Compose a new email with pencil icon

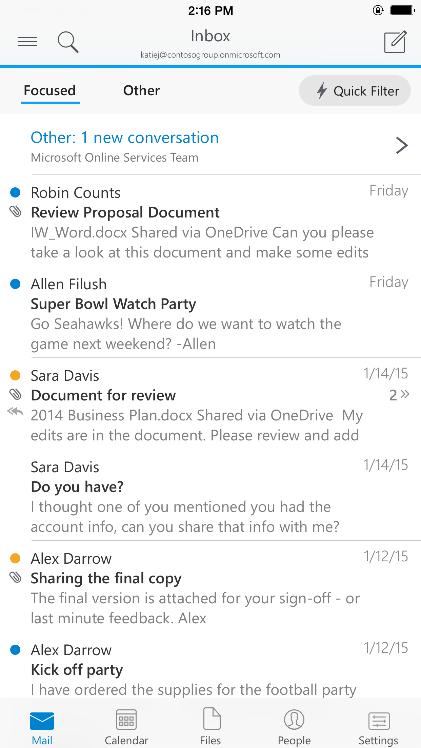pyautogui.click(x=396, y=42)
